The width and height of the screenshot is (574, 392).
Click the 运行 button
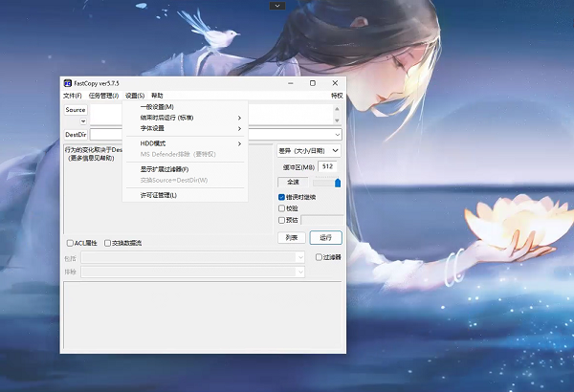[x=326, y=238]
